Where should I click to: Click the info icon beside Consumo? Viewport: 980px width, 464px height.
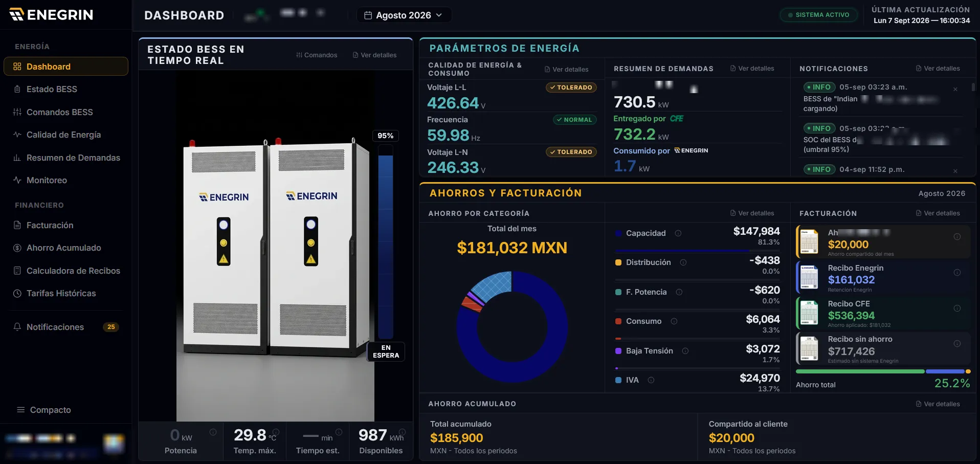674,321
